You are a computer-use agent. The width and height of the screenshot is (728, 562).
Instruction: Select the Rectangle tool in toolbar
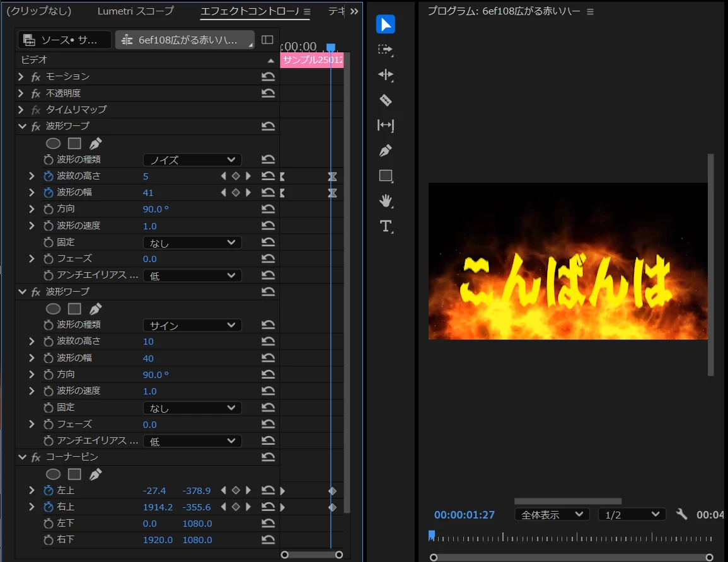[x=386, y=176]
